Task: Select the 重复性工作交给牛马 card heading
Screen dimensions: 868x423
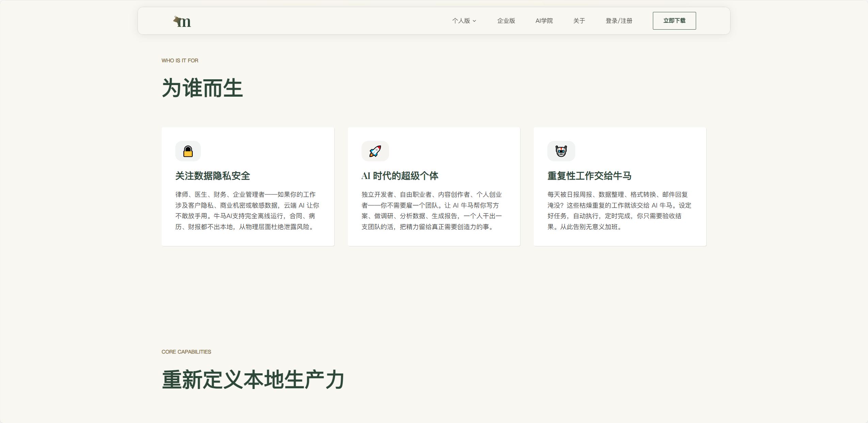Action: tap(589, 176)
